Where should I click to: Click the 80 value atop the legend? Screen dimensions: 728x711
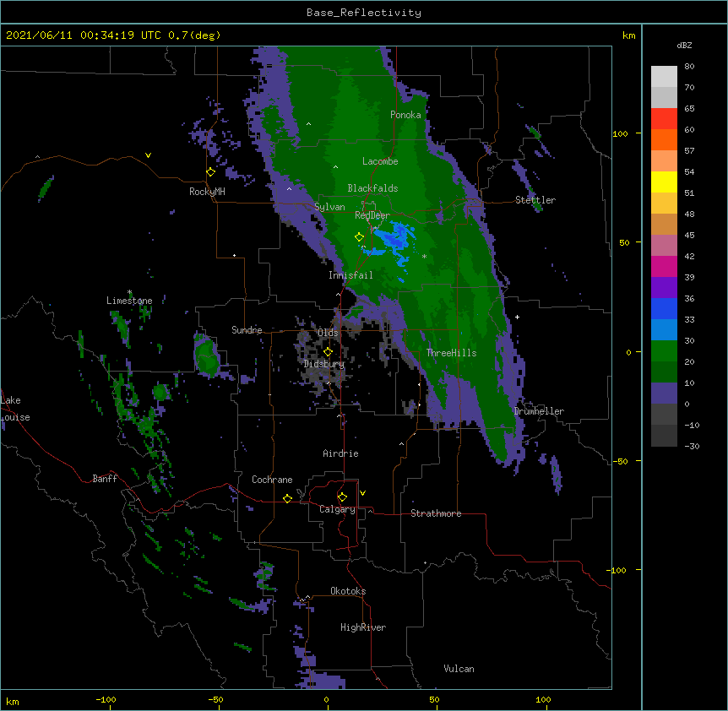pos(689,67)
